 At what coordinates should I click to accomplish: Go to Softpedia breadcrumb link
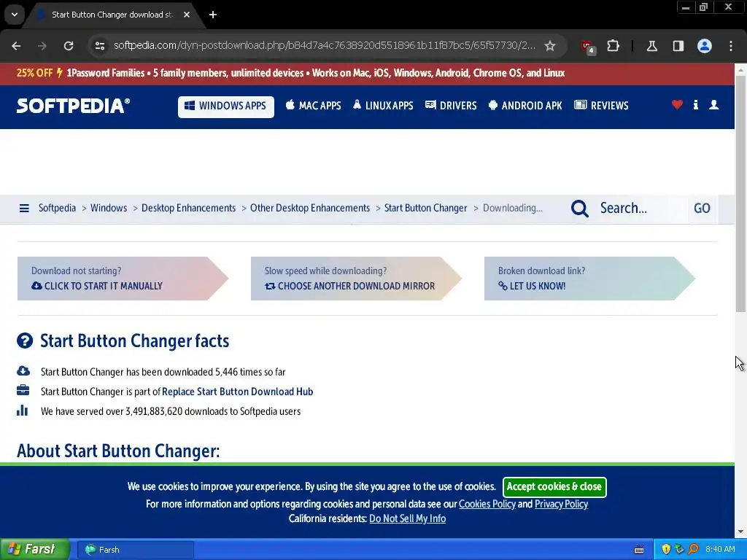pyautogui.click(x=57, y=208)
